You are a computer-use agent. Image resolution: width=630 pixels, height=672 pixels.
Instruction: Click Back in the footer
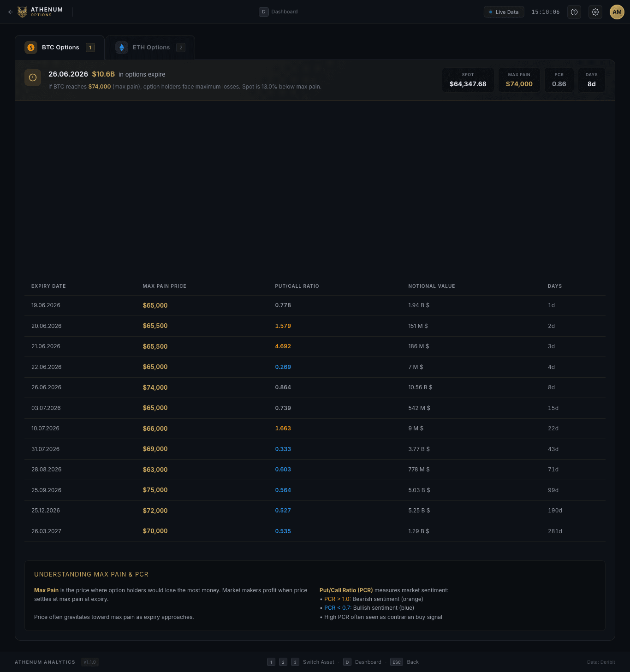tap(413, 662)
